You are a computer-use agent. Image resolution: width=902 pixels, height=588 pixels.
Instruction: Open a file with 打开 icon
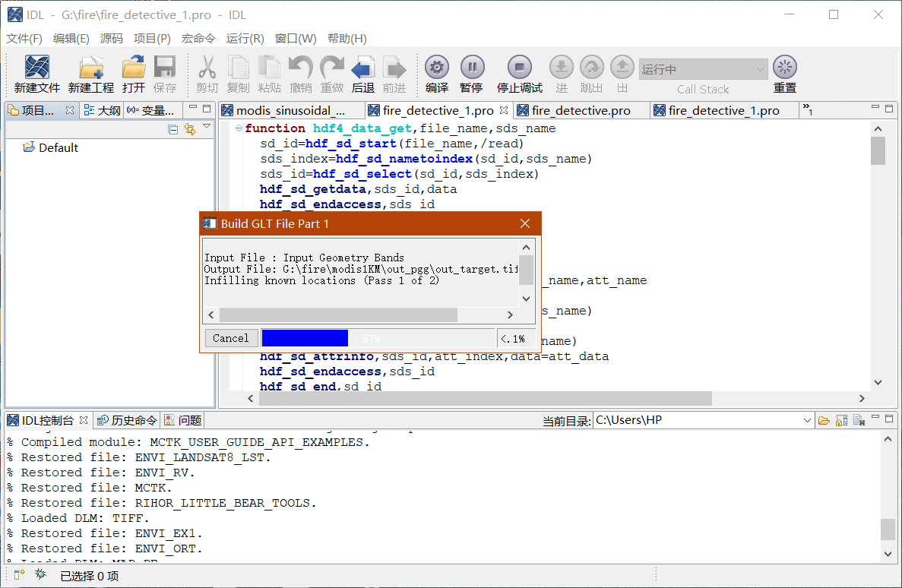tap(134, 74)
